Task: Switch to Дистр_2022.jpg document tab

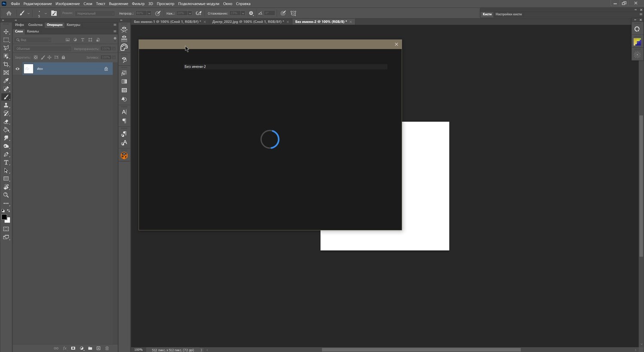Action: point(248,21)
